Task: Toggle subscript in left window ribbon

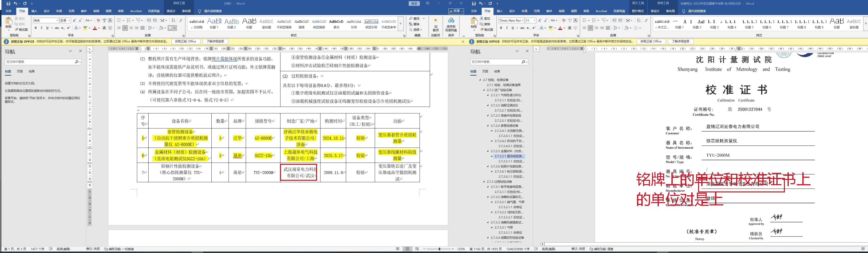Action: [63, 28]
